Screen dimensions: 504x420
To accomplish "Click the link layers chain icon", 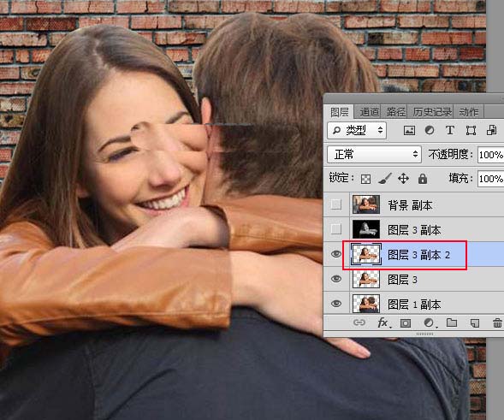I will point(359,322).
